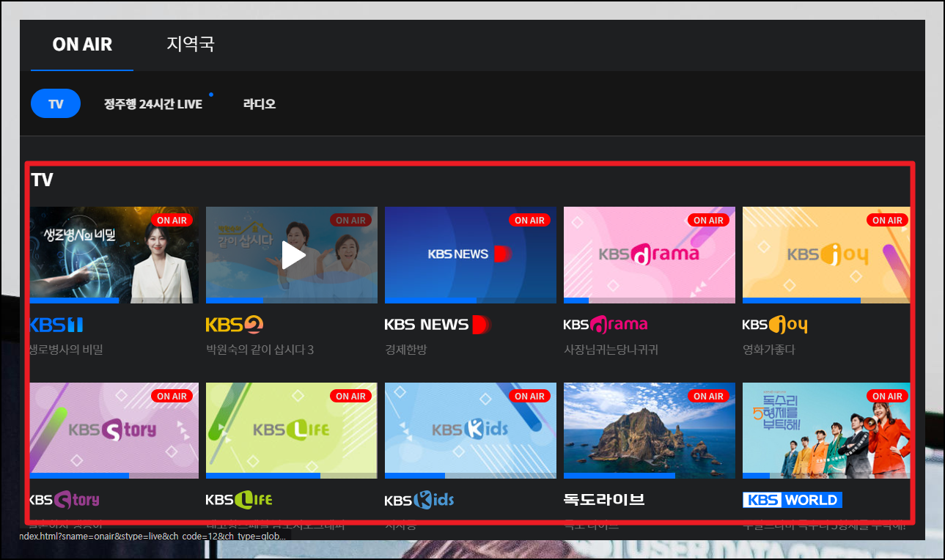Click the KBS Kids logo below thumbnail
This screenshot has width=945, height=560.
[419, 500]
